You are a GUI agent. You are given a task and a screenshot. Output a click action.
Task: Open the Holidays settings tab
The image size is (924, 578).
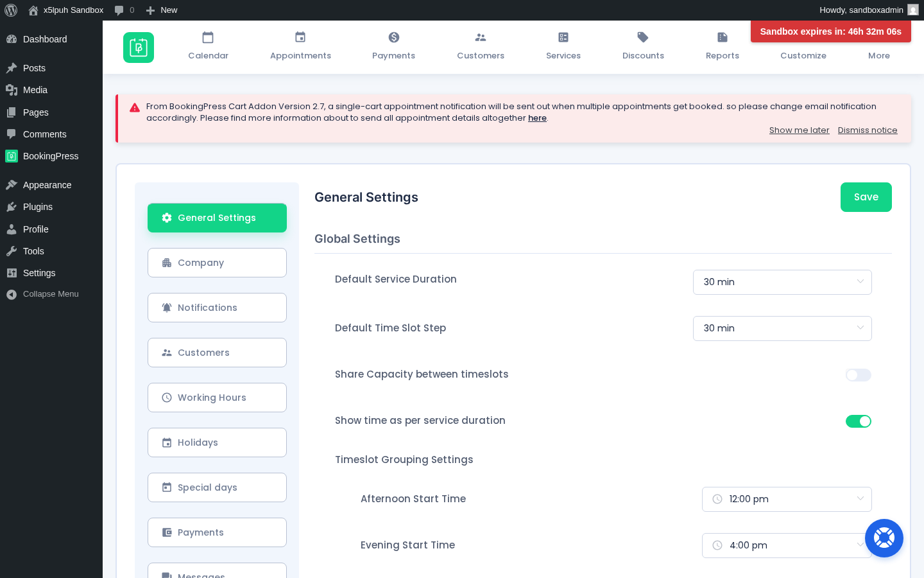click(x=217, y=442)
